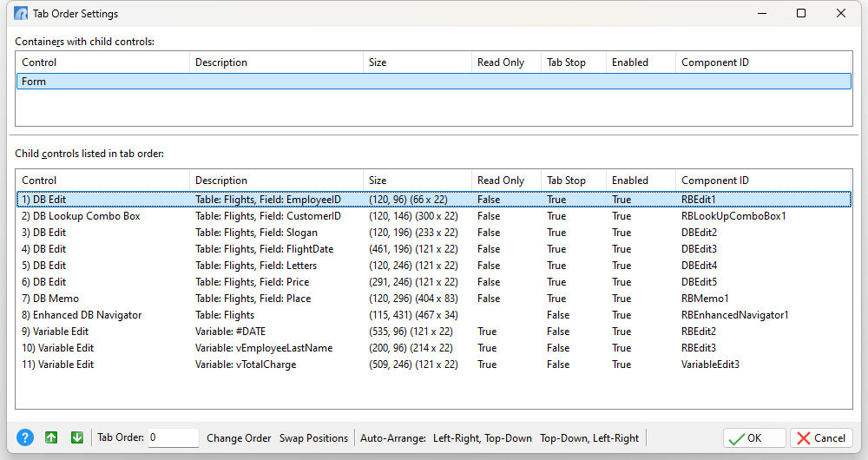
Task: Auto-arrange Top-Down, Left-Right
Action: (589, 437)
